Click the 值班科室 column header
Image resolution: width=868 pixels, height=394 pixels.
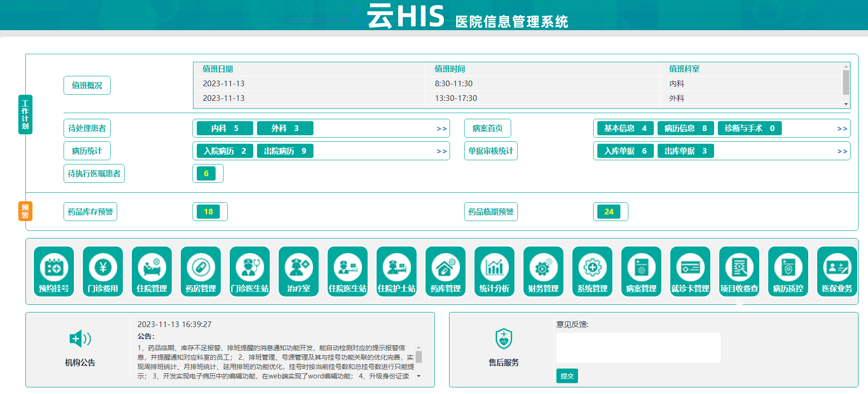pyautogui.click(x=684, y=69)
